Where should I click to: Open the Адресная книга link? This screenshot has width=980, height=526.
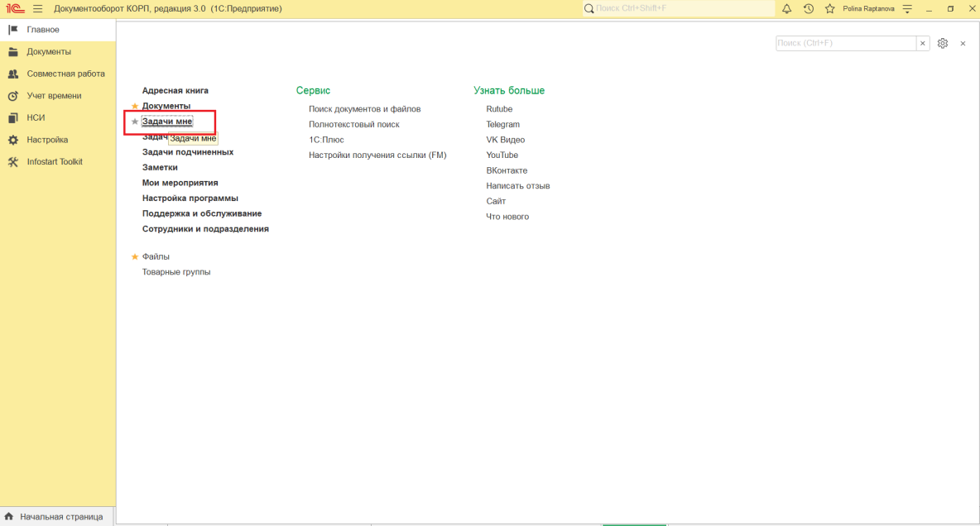175,91
